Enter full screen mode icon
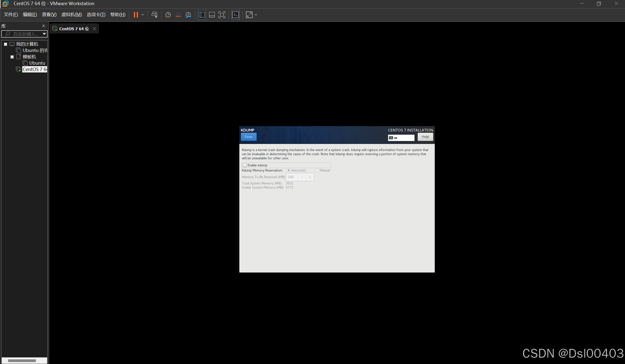Image resolution: width=625 pixels, height=364 pixels. click(222, 15)
